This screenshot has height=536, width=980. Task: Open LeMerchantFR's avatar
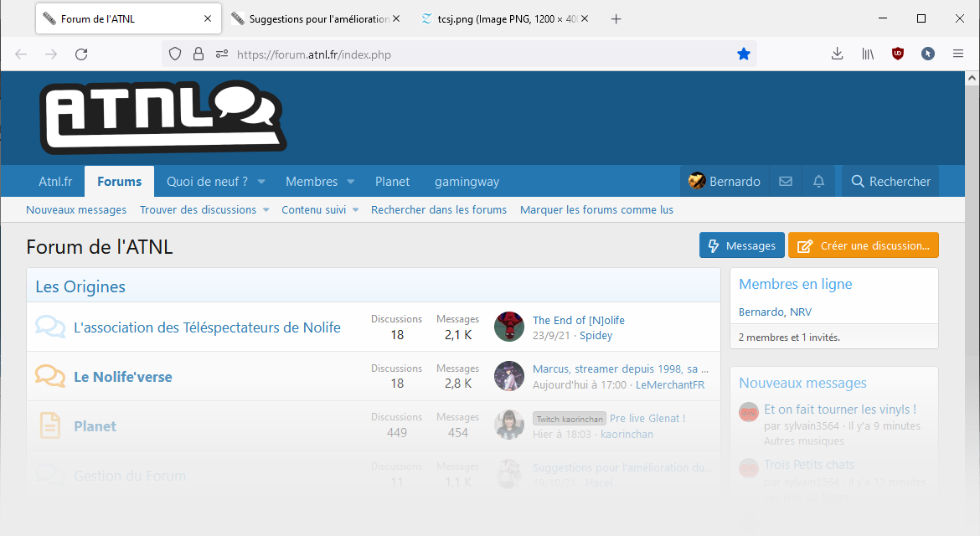point(509,376)
